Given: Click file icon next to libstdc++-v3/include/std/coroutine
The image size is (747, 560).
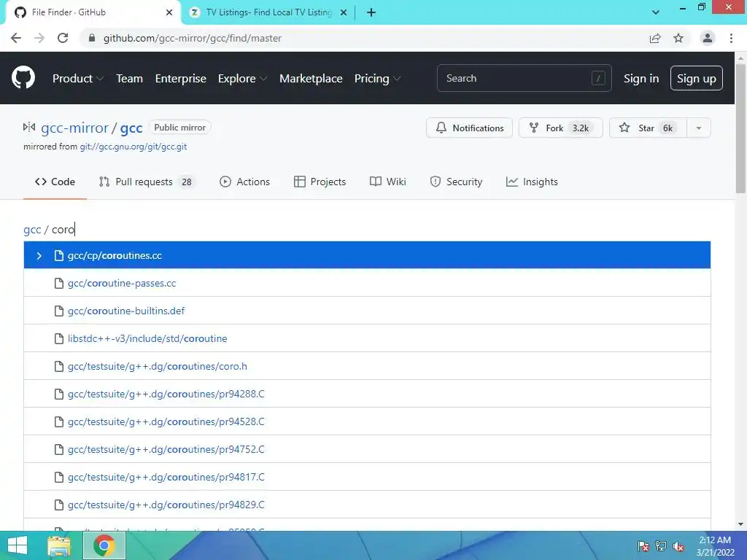Looking at the screenshot, I should [x=59, y=338].
